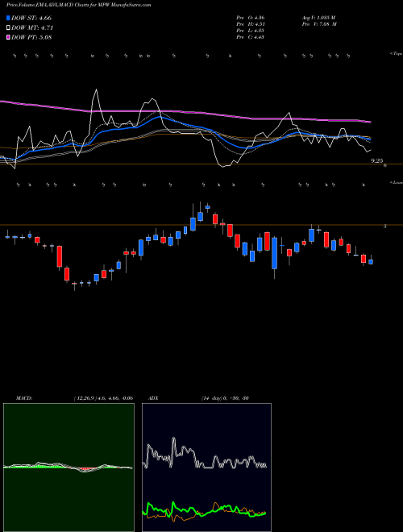Select the 'DOW MT: 4.71' legend text
The image size is (403, 532).
pyautogui.click(x=32, y=28)
